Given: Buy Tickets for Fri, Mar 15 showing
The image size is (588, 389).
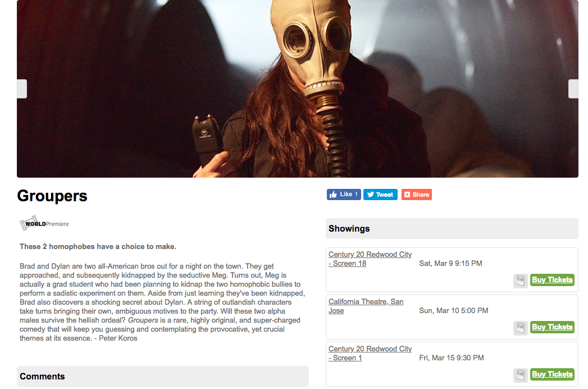Looking at the screenshot, I should click(552, 374).
